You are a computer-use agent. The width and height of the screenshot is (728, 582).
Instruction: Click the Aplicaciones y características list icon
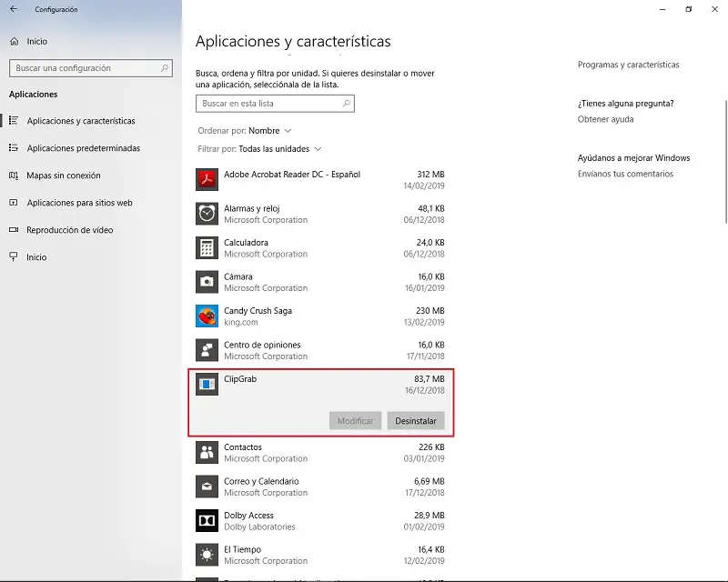click(x=14, y=121)
